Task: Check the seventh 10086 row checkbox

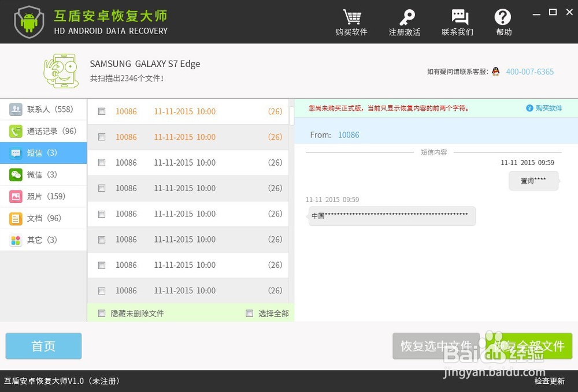Action: click(102, 265)
